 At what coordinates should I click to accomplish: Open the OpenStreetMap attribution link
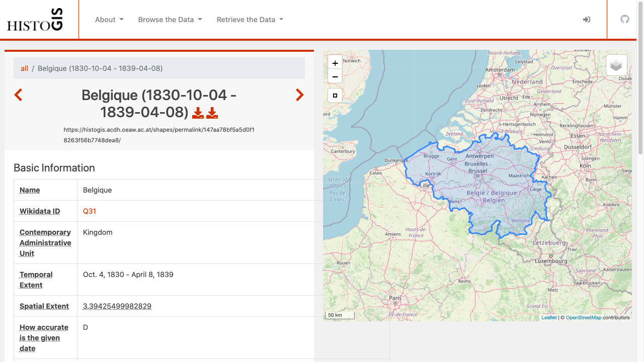pos(583,318)
